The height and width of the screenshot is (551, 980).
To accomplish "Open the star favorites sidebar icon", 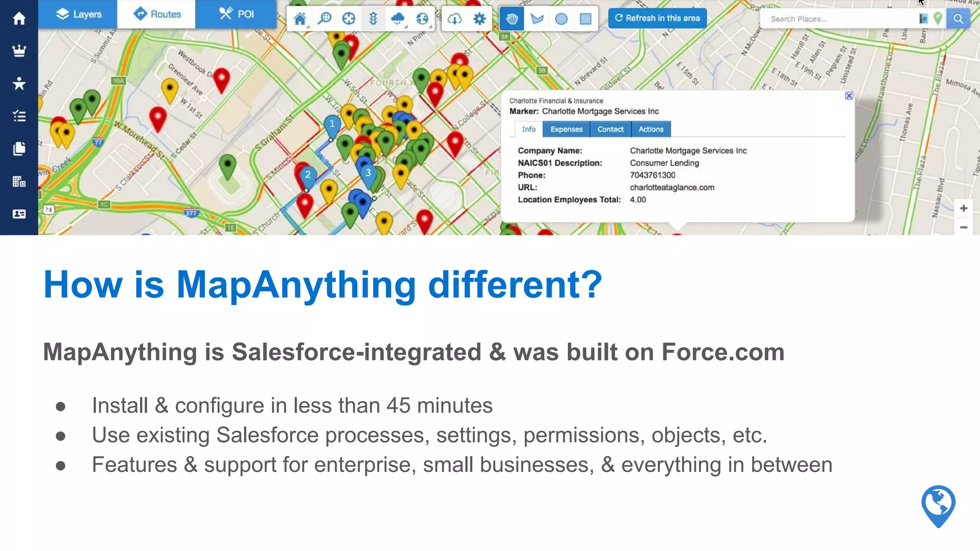I will coord(19,83).
